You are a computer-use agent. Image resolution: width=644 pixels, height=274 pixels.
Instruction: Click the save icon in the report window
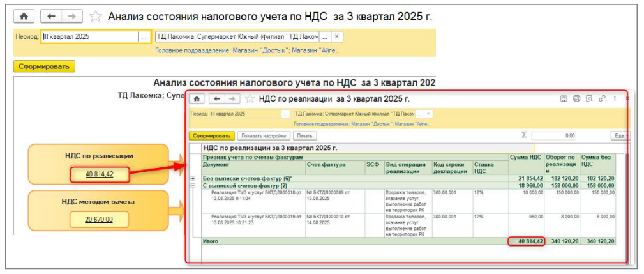(x=564, y=99)
